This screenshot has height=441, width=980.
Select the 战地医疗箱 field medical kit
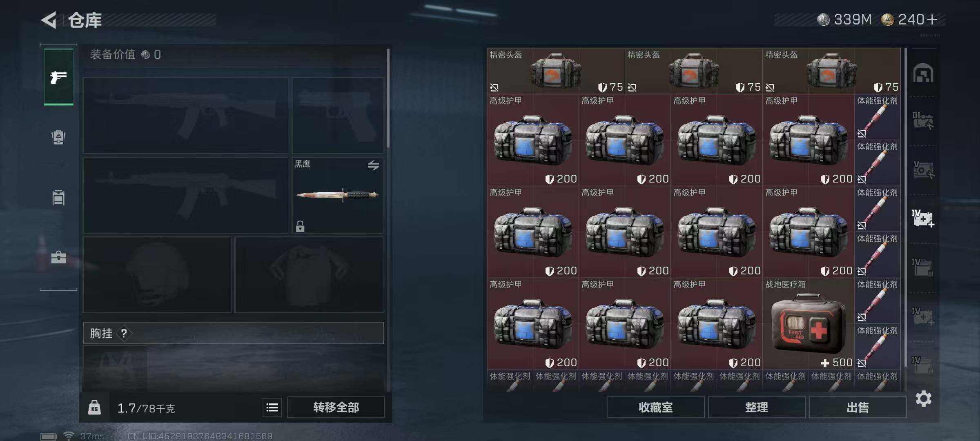[808, 323]
